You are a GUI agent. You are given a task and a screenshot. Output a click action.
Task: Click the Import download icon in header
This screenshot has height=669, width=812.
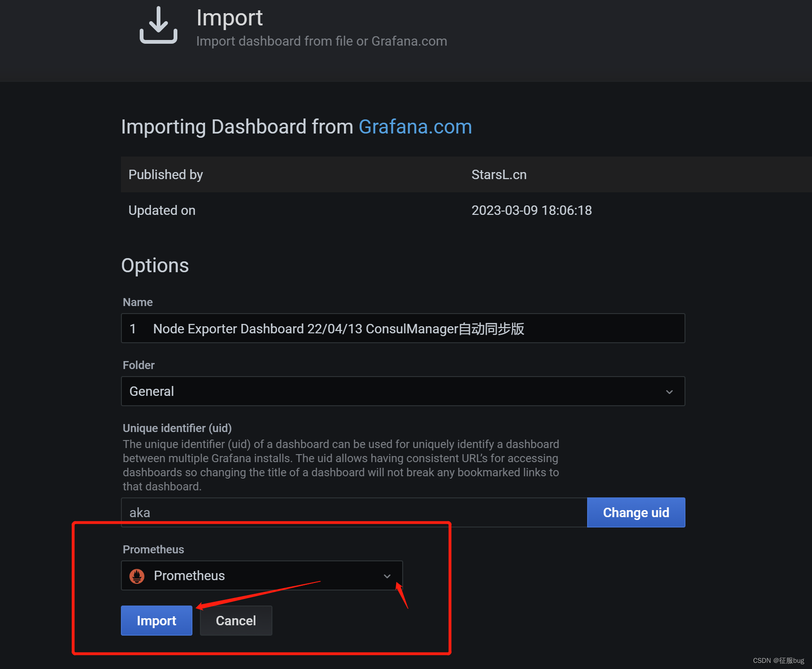click(159, 25)
